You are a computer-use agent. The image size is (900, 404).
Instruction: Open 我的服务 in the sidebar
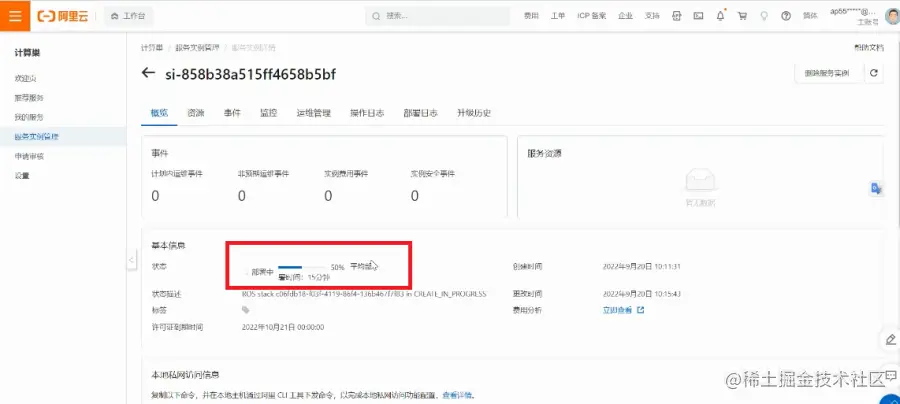(x=29, y=117)
